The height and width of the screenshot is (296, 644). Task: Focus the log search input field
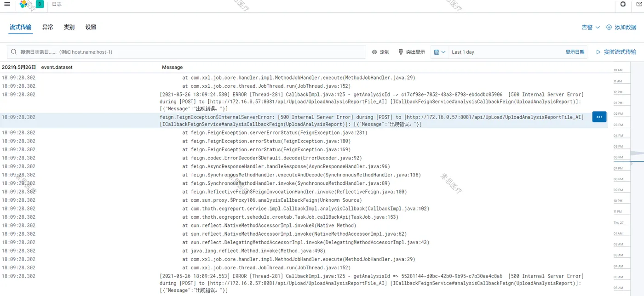coord(186,52)
